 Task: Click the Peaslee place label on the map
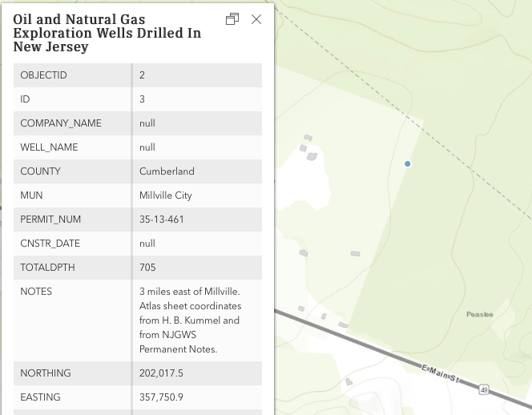479,314
